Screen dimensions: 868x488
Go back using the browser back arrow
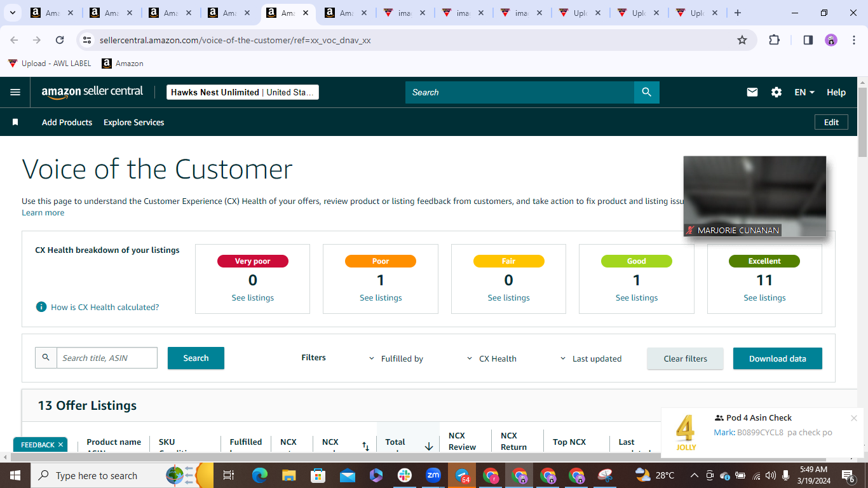click(x=14, y=40)
